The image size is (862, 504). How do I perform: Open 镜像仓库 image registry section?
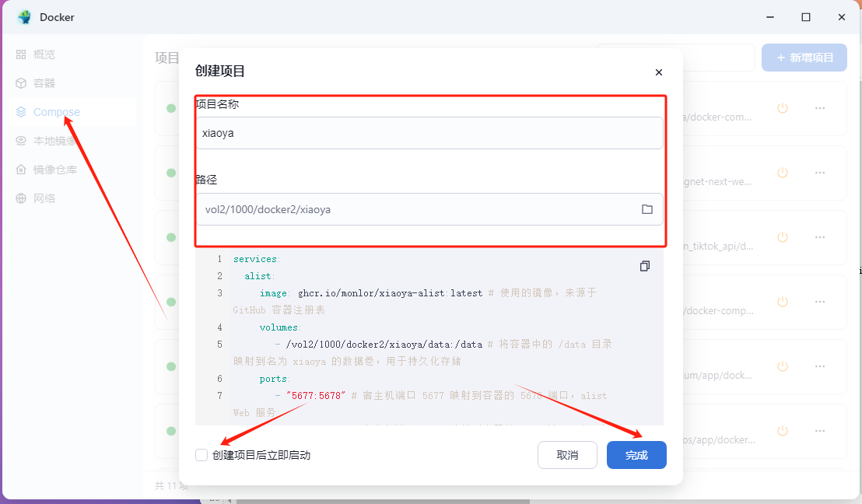54,170
